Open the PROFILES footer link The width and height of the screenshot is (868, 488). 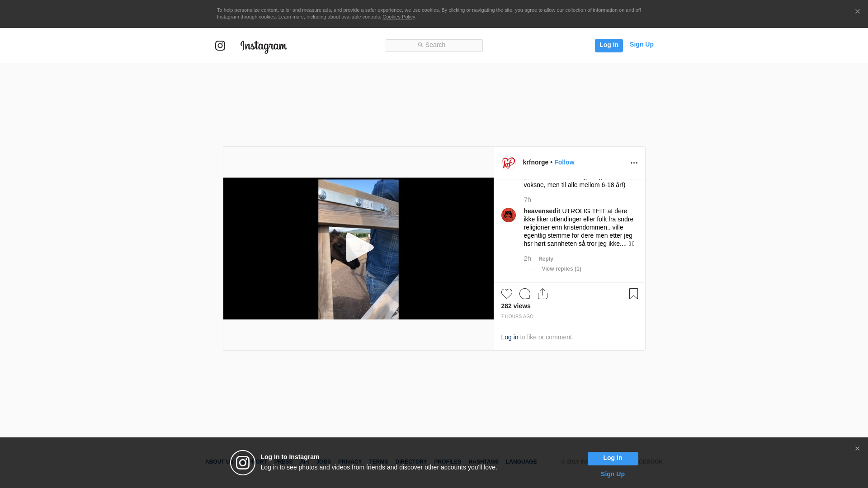tap(448, 462)
